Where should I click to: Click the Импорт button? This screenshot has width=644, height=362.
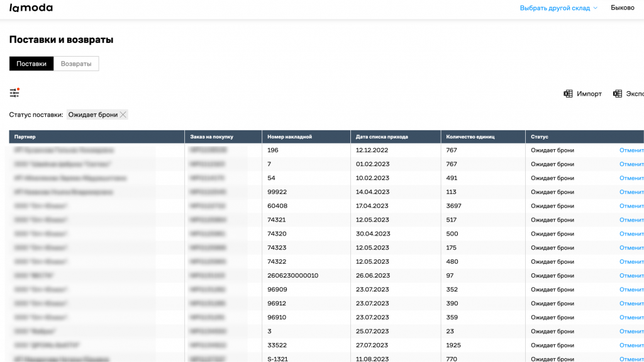pos(589,94)
